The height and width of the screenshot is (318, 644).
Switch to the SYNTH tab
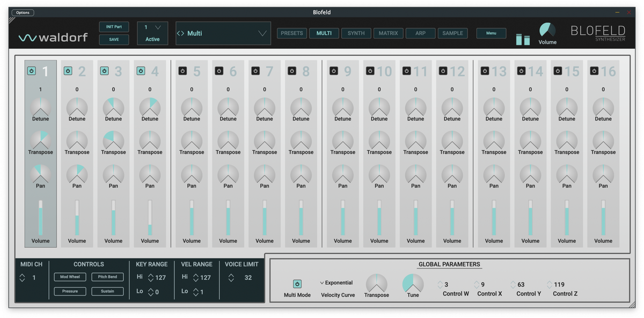[356, 33]
